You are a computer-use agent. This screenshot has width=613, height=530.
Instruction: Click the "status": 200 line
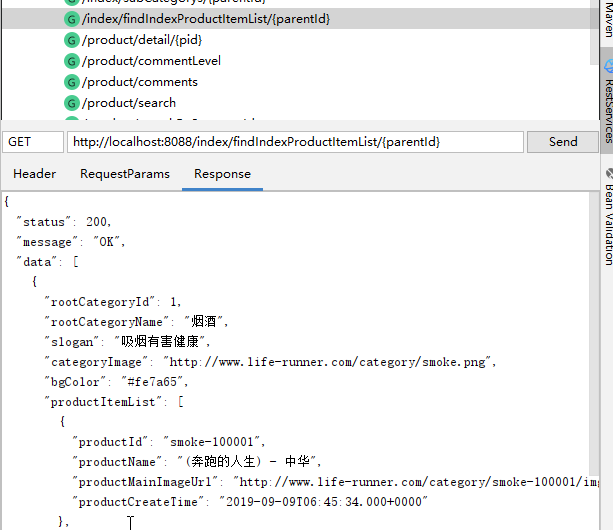coord(64,222)
